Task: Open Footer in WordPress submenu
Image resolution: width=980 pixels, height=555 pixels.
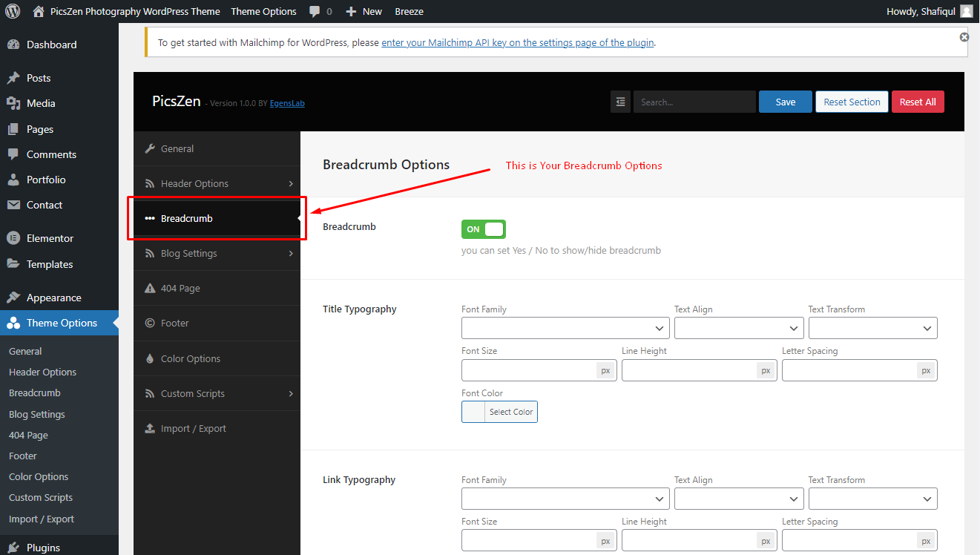Action: (23, 456)
